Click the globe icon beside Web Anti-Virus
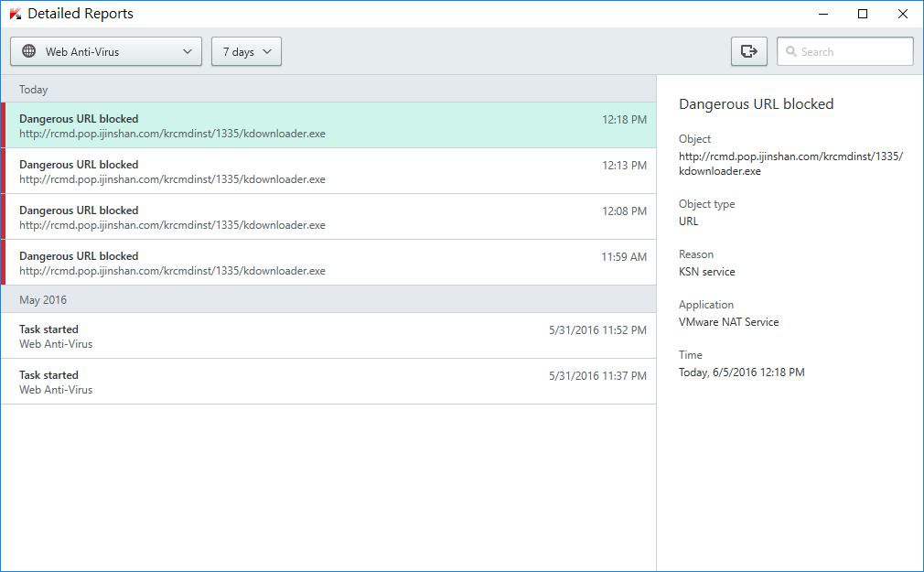This screenshot has height=572, width=924. click(28, 52)
